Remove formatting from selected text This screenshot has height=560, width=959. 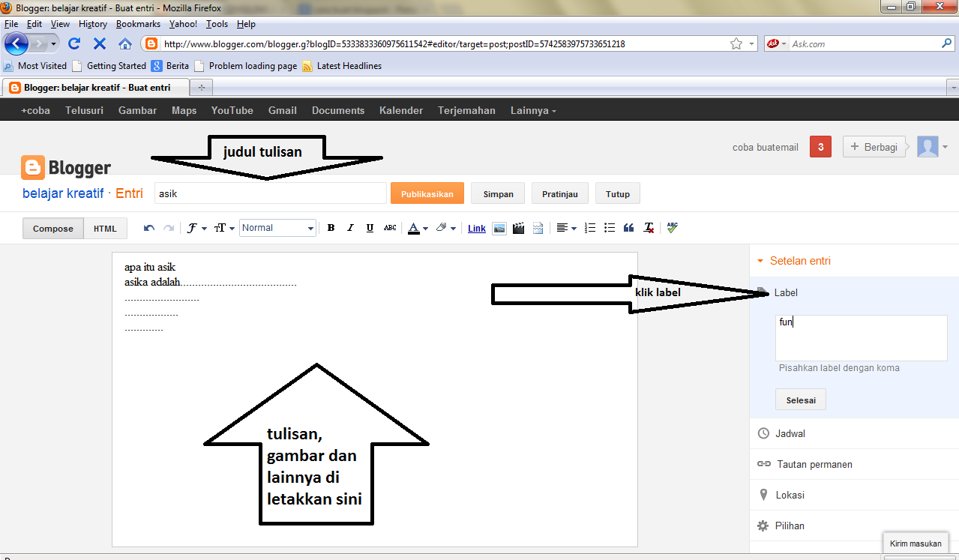(x=649, y=228)
